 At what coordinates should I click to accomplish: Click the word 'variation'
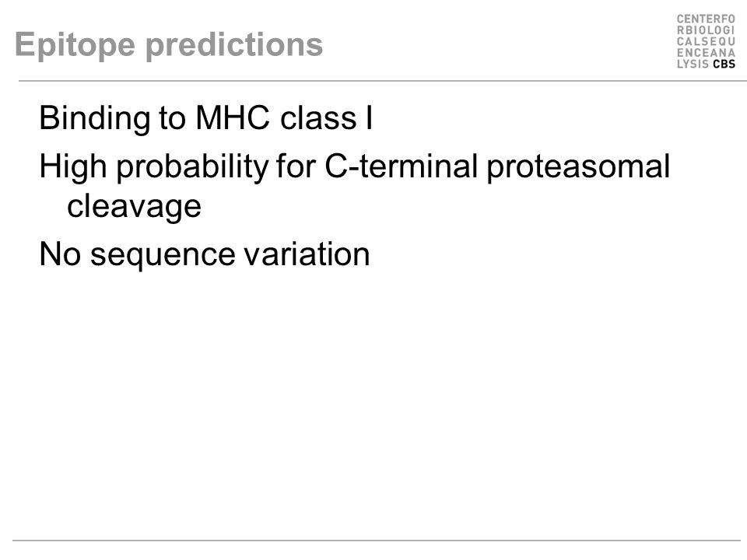307,254
